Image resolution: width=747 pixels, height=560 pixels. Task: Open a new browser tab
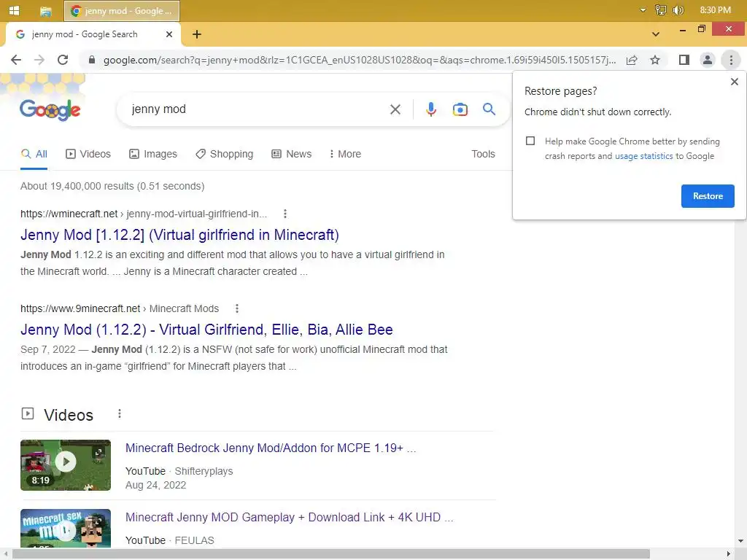197,34
